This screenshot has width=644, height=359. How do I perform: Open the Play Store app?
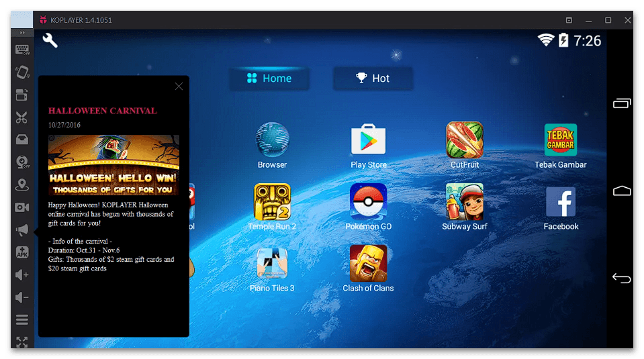(369, 146)
